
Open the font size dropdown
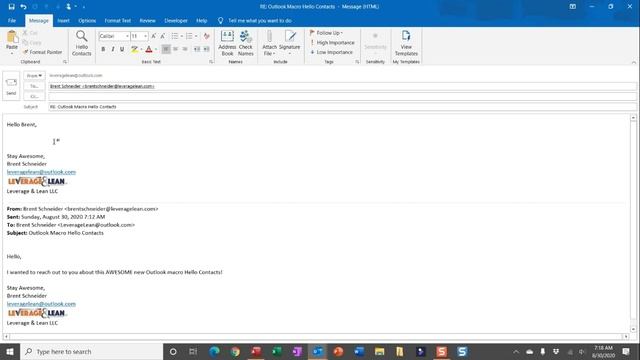point(145,36)
